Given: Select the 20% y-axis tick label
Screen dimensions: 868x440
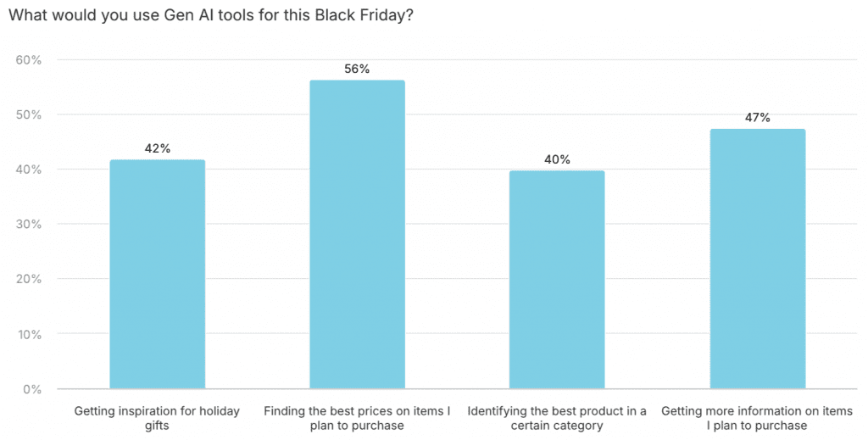Looking at the screenshot, I should click(29, 279).
